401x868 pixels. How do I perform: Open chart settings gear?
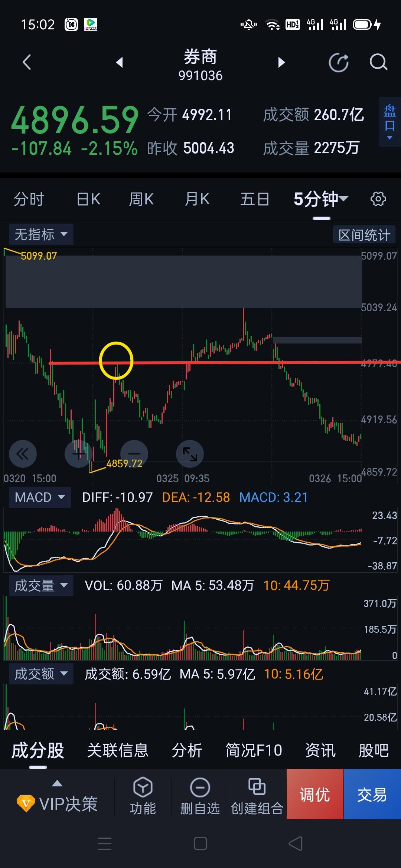point(378,199)
